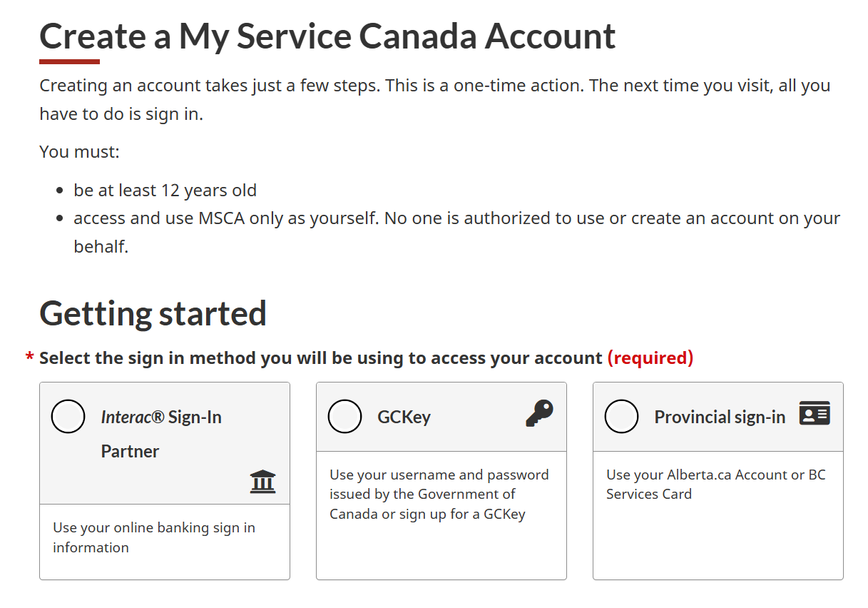This screenshot has height=608, width=868.
Task: Click the "Getting started" heading
Action: 153,313
